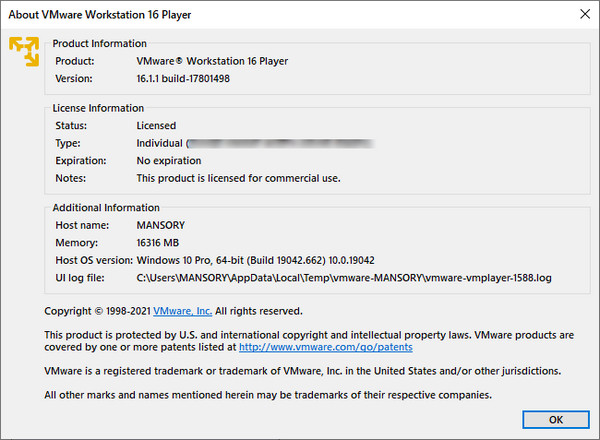Open the vmware.com patents link
This screenshot has width=600, height=440.
[324, 347]
